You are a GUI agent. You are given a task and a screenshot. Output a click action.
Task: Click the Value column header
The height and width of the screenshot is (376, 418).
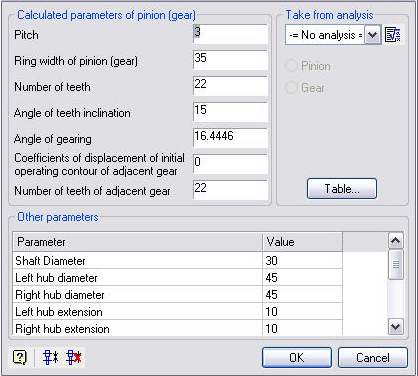pyautogui.click(x=302, y=242)
